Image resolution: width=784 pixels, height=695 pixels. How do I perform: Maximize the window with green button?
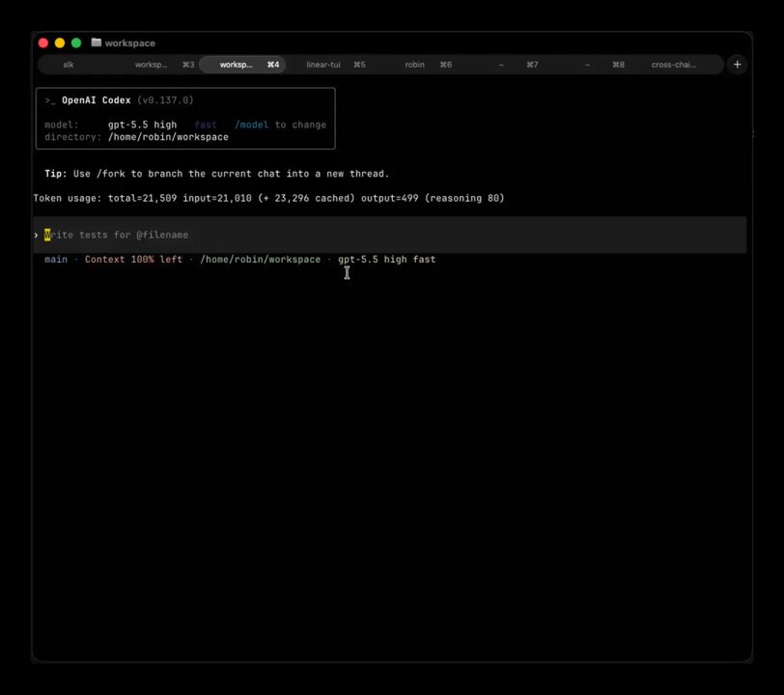pyautogui.click(x=76, y=43)
